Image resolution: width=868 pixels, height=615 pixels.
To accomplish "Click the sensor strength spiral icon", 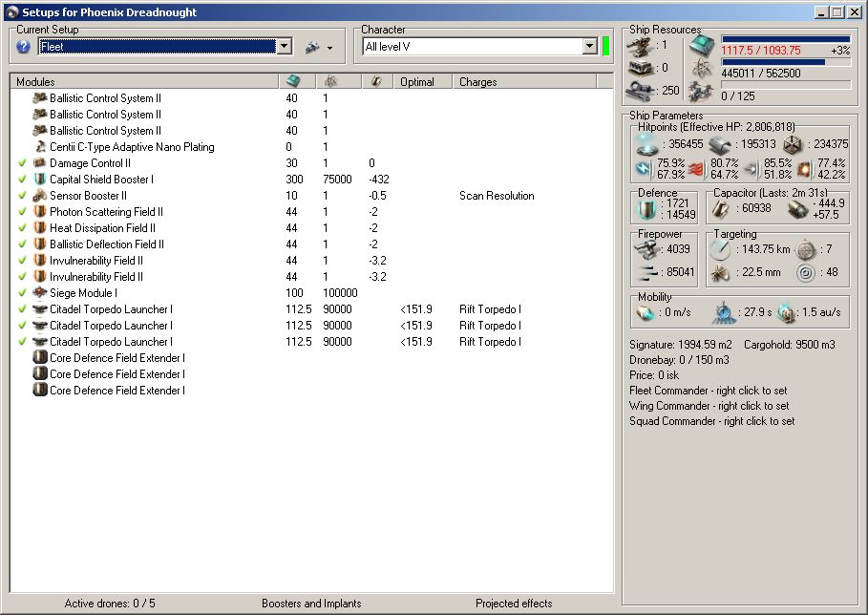I will point(805,272).
